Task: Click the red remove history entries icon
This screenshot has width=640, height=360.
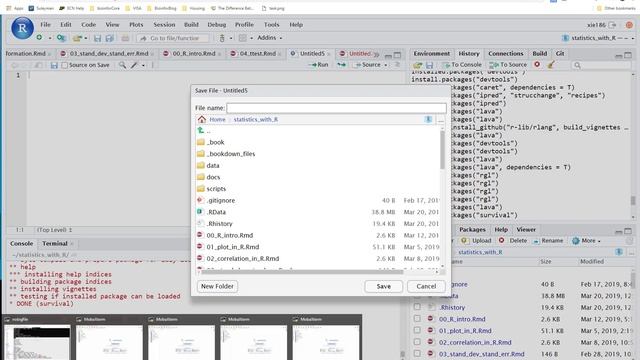Action: [537, 64]
